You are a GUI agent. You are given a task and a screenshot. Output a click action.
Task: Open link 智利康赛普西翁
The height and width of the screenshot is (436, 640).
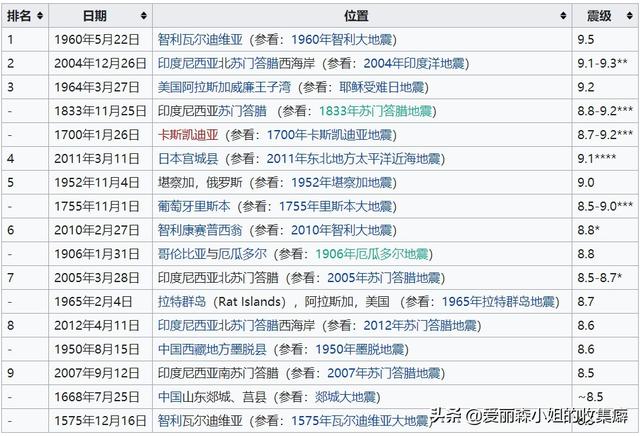coord(200,230)
